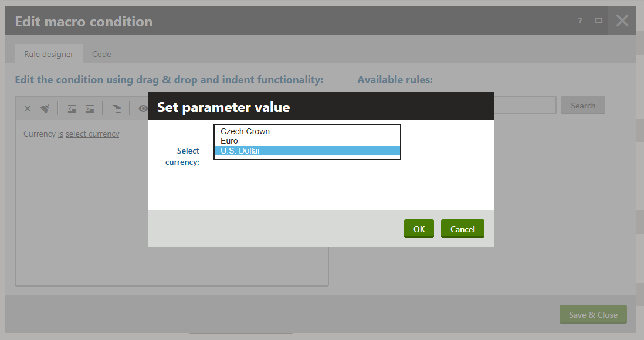Switch to the Rule designer tab

49,54
